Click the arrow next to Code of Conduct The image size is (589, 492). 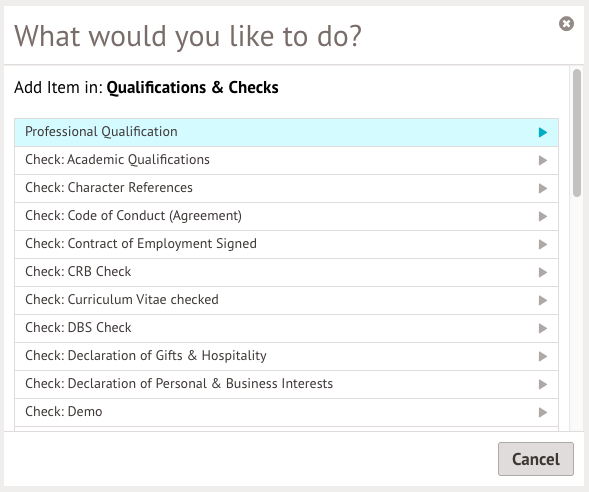click(x=542, y=216)
